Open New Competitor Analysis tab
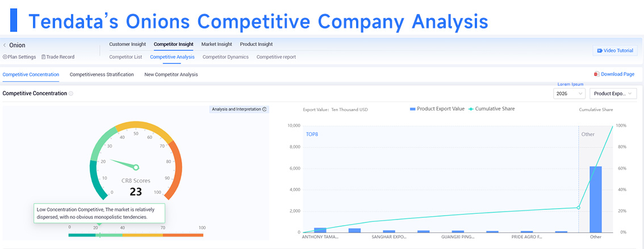This screenshot has height=249, width=644. tap(172, 75)
